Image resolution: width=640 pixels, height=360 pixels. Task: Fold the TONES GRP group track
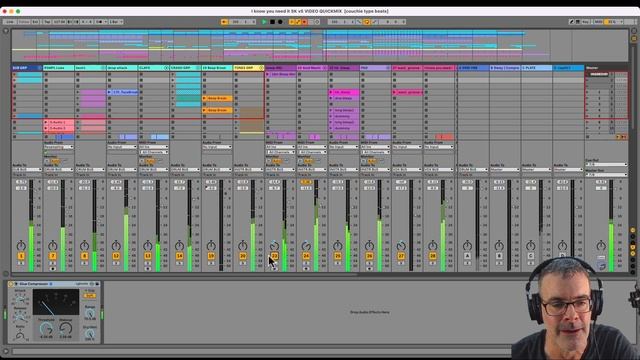pyautogui.click(x=261, y=68)
